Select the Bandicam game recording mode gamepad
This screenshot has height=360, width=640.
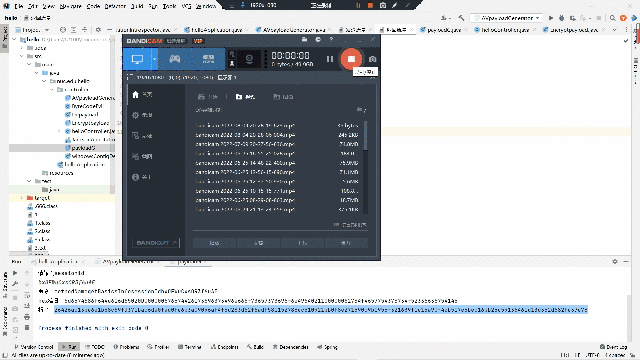point(175,59)
